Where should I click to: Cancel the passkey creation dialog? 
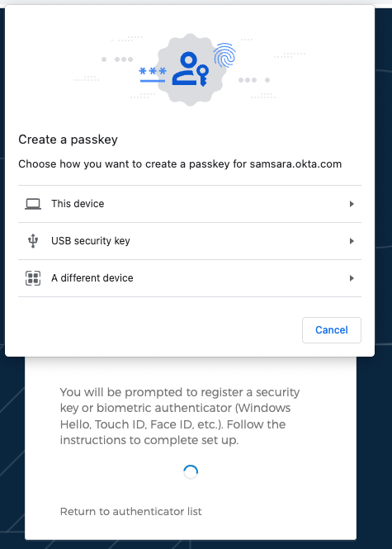[x=332, y=330]
